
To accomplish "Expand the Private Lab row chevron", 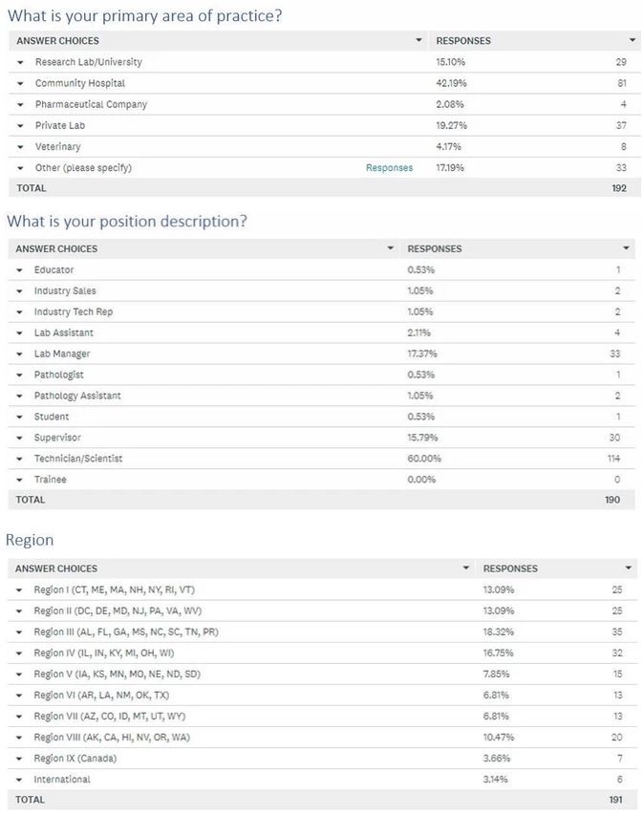I will 21,125.
